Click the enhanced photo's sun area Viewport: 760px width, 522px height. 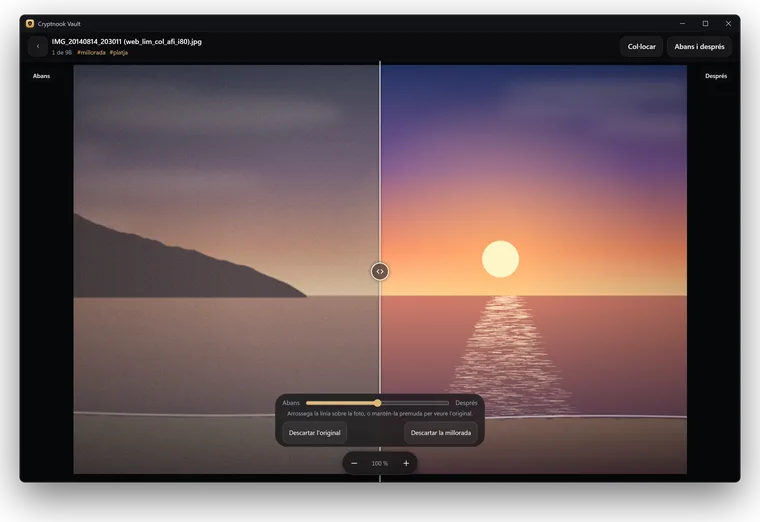500,259
